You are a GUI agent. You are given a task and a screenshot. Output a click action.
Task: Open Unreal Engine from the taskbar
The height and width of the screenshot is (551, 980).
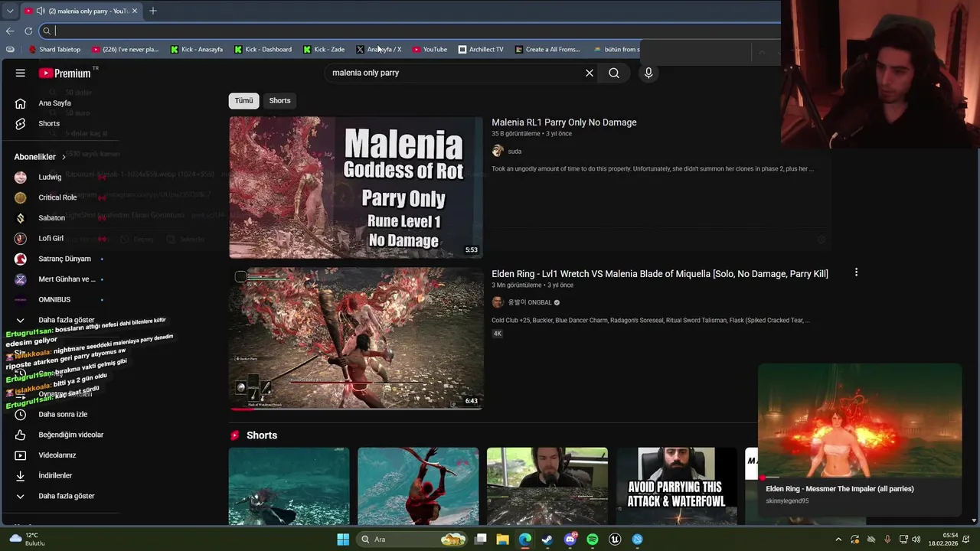[x=614, y=540]
